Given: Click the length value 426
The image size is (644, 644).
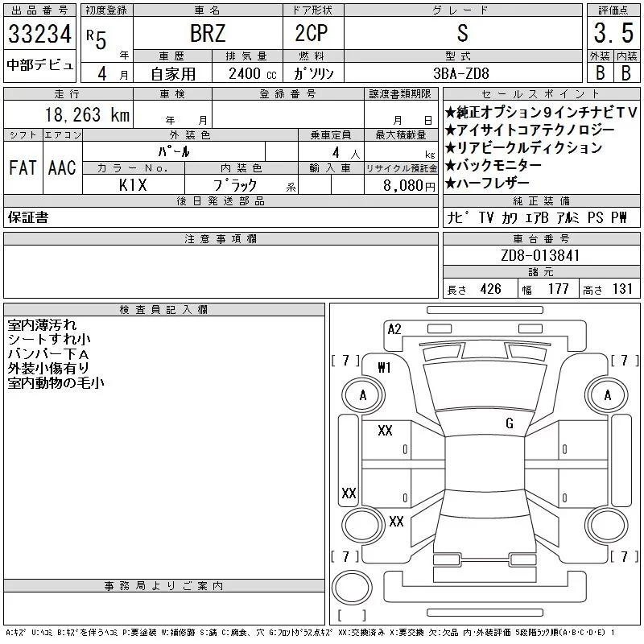Looking at the screenshot, I should tap(491, 289).
